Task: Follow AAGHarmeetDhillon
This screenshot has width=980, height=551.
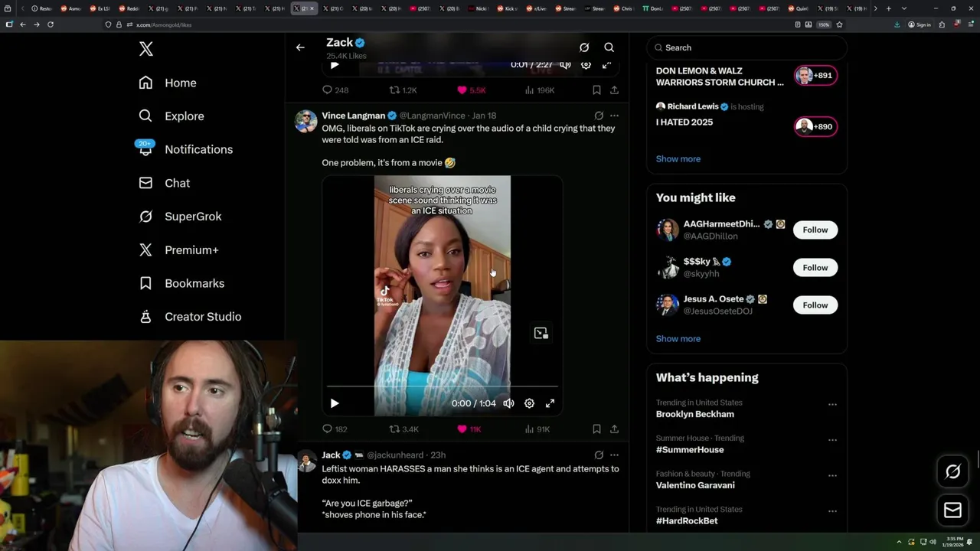Action: tap(815, 230)
